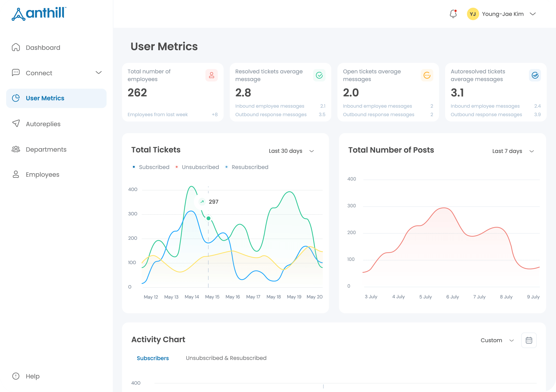The height and width of the screenshot is (392, 556).
Task: Click the anthill logo
Action: pyautogui.click(x=39, y=13)
